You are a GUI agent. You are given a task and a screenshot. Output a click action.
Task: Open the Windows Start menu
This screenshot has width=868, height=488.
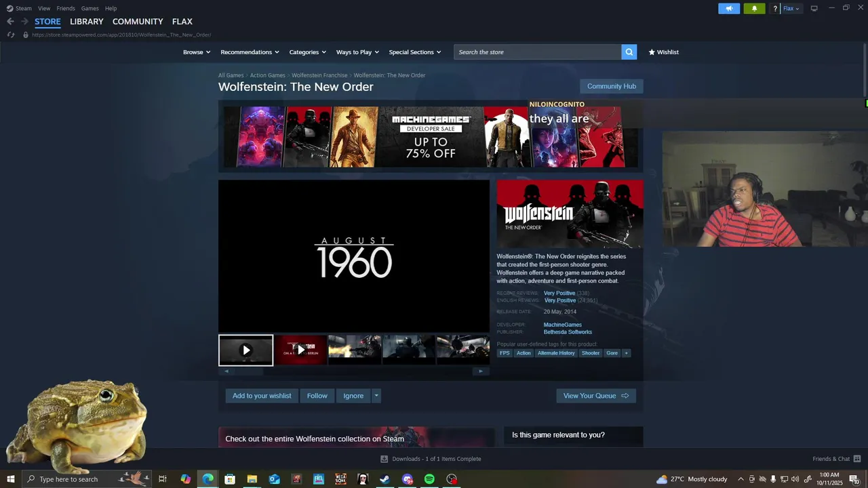pyautogui.click(x=10, y=479)
